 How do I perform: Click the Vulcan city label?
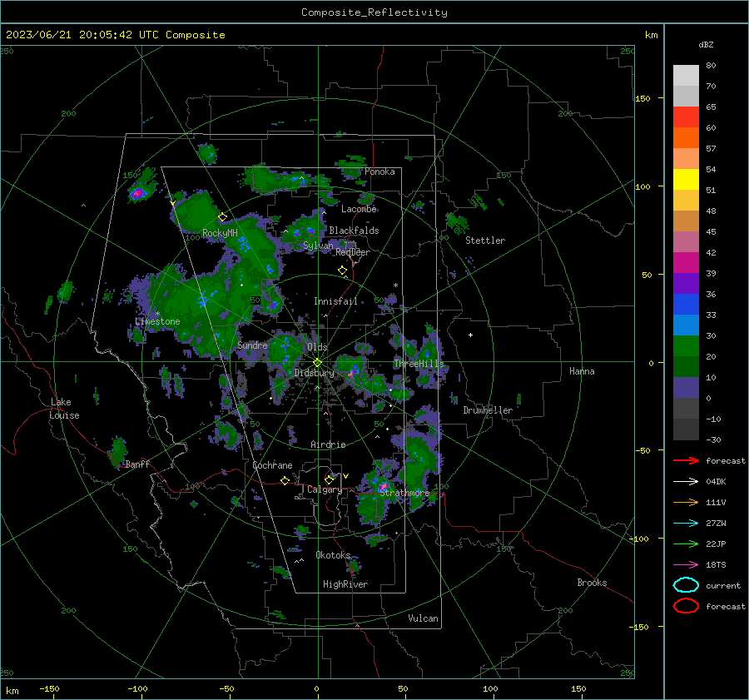tap(423, 618)
